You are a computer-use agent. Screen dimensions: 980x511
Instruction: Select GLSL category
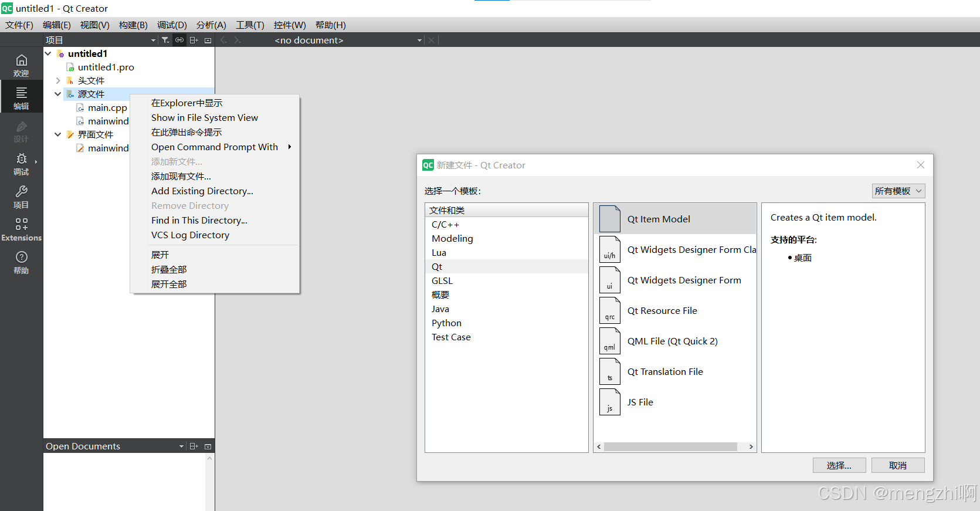pyautogui.click(x=507, y=280)
